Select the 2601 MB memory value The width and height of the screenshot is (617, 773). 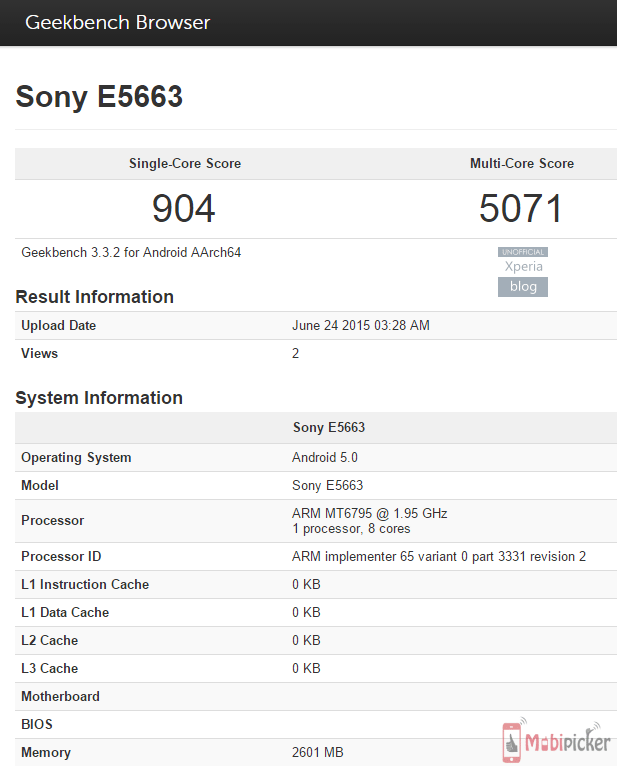click(x=318, y=753)
